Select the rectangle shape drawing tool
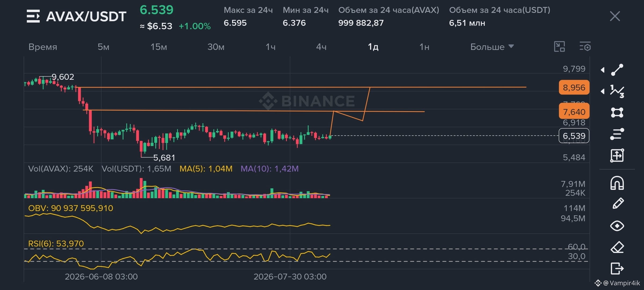The image size is (644, 290). click(617, 113)
